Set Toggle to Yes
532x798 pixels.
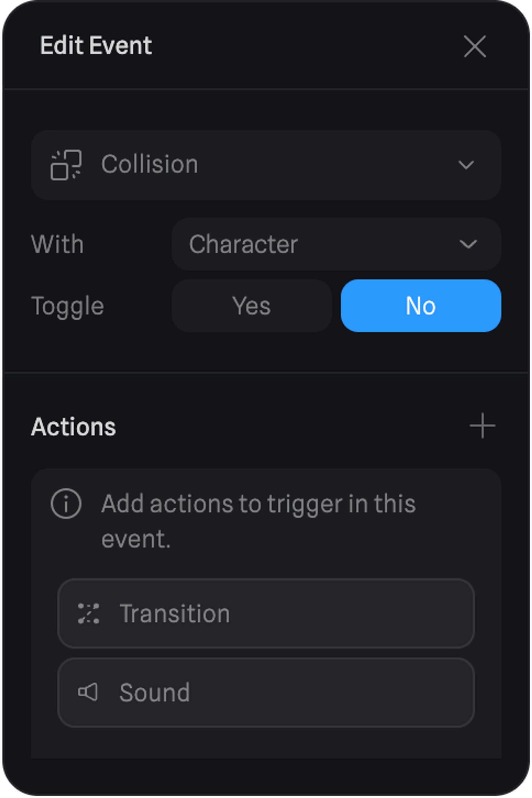tap(251, 306)
